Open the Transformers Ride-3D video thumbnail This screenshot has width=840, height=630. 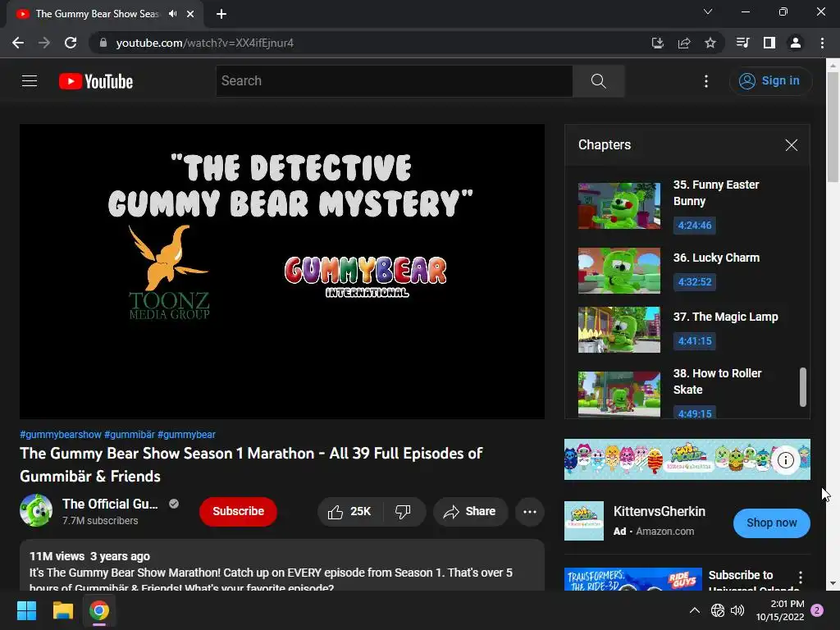[632, 579]
